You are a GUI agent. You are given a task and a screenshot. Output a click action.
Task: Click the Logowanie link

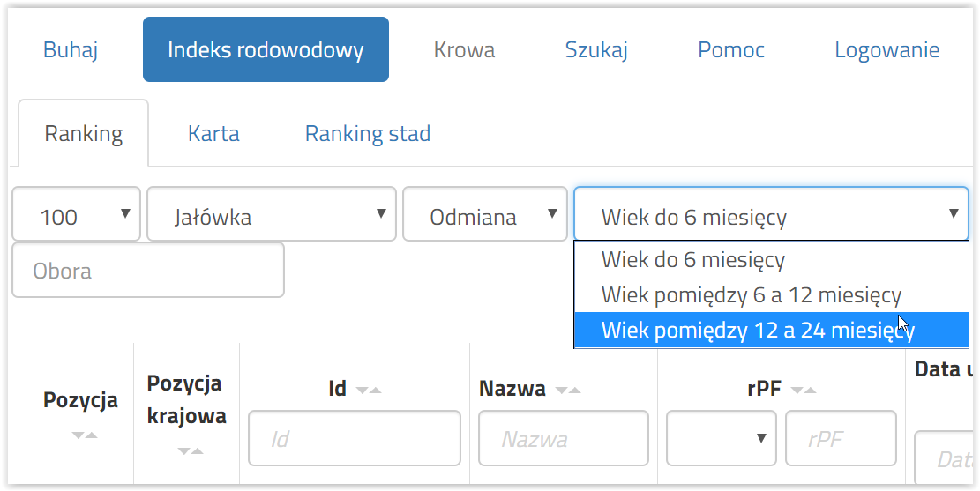(886, 50)
